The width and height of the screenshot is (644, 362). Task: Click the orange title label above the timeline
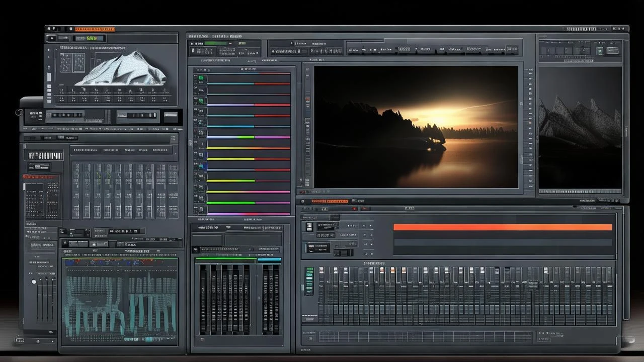[x=330, y=201]
